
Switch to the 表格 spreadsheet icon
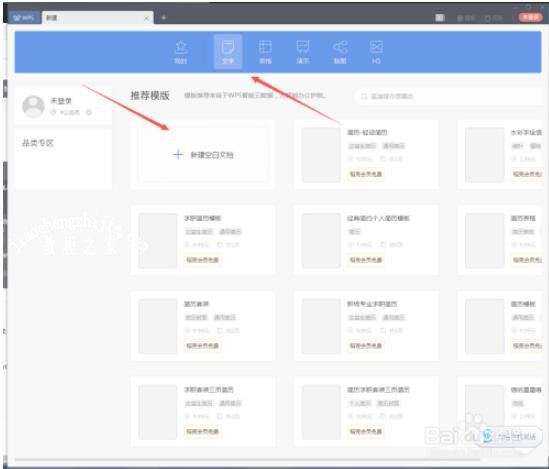tap(265, 52)
